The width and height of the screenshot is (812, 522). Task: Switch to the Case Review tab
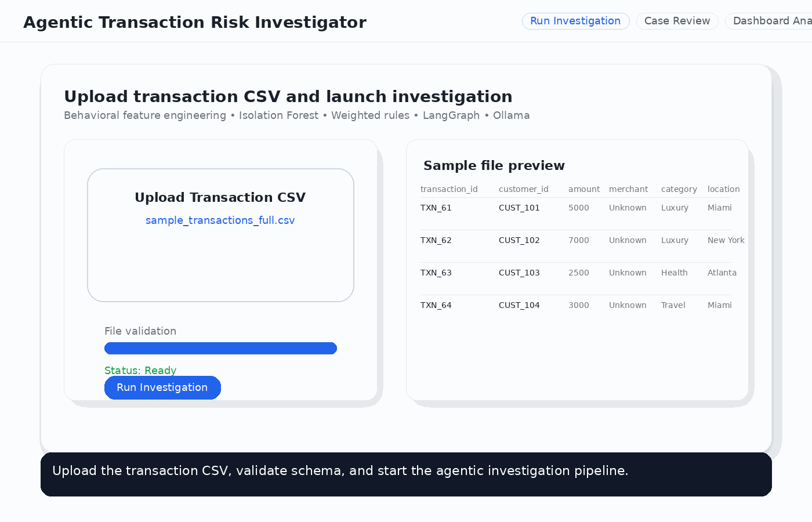tap(677, 21)
